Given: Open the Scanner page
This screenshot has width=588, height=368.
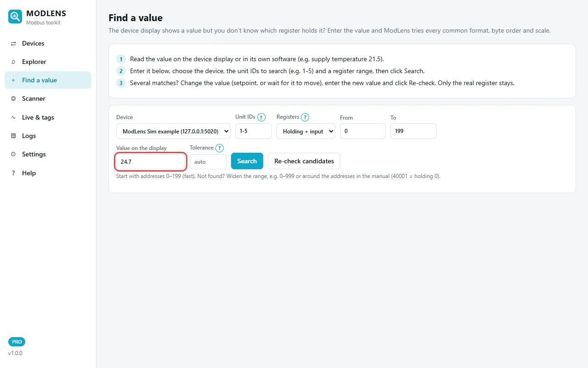Looking at the screenshot, I should [48, 98].
